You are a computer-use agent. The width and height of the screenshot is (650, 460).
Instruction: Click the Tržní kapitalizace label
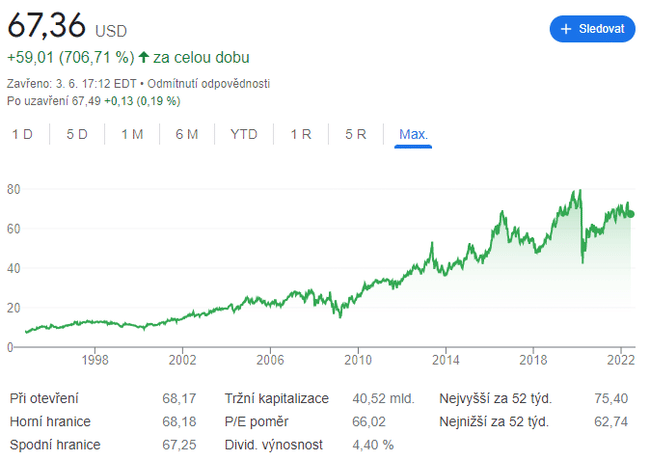tap(276, 399)
